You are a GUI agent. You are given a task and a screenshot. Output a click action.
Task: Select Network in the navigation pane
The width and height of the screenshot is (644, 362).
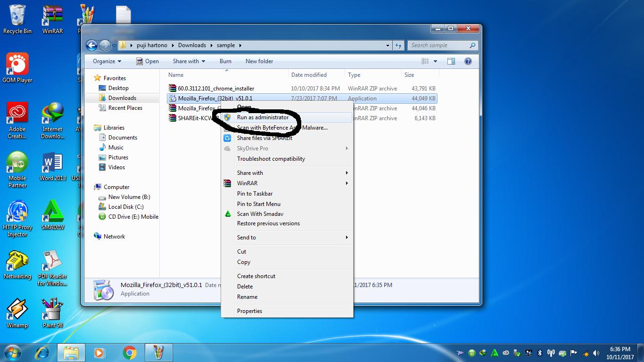(109, 237)
